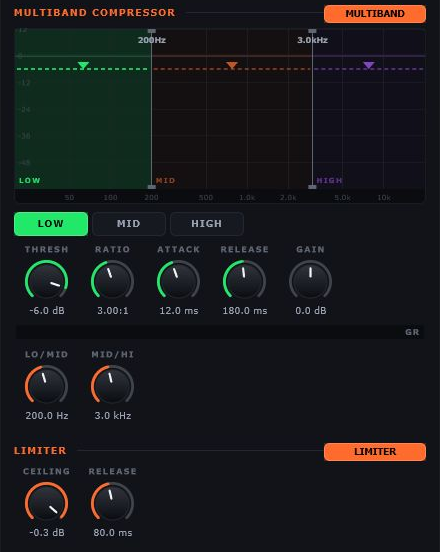Click the 3.0 kHz crossover value

click(113, 416)
